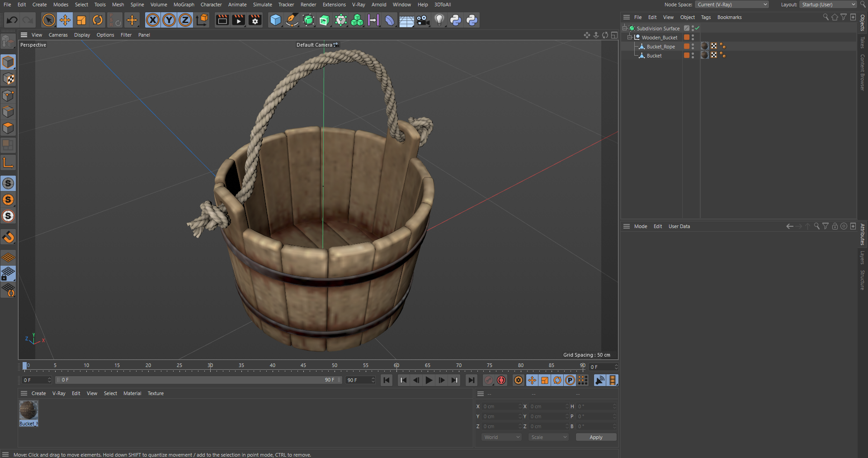The width and height of the screenshot is (868, 458).
Task: Add Subdivision Surface generator icon
Action: [308, 20]
